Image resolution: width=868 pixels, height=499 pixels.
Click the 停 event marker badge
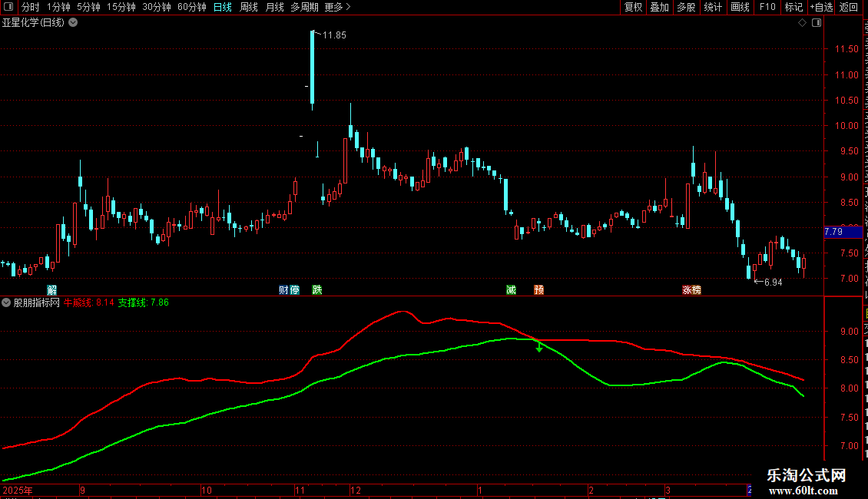click(294, 290)
